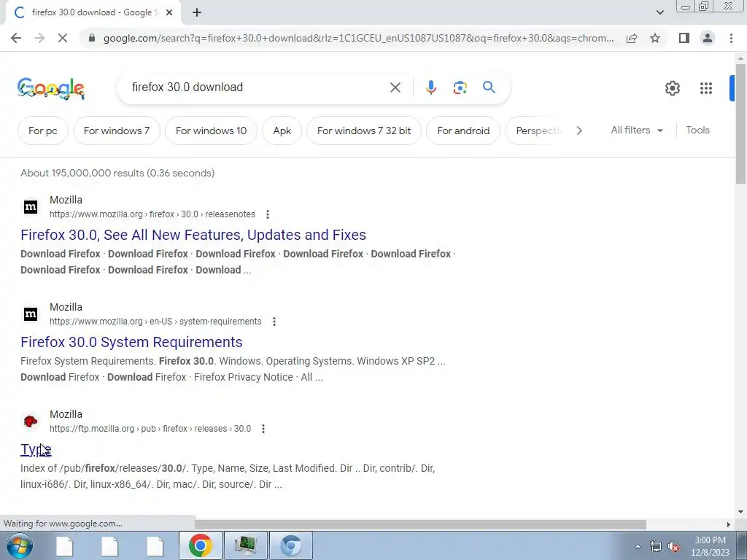Viewport: 747px width, 560px height.
Task: Click the browser forward arrow
Action: click(39, 38)
